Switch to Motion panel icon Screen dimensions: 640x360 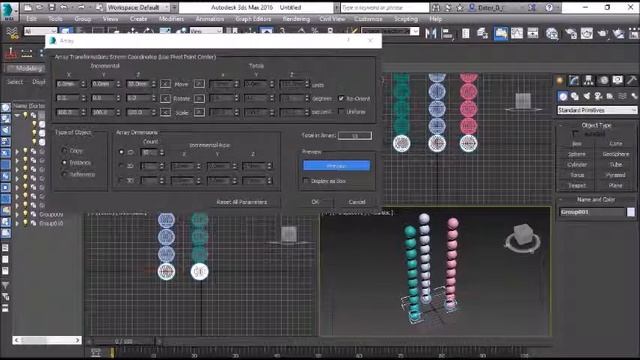point(603,80)
